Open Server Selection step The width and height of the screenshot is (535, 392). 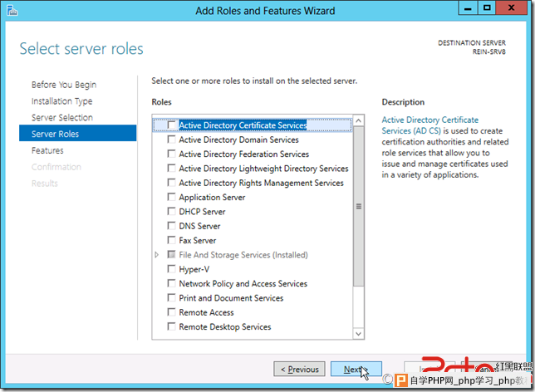click(62, 118)
